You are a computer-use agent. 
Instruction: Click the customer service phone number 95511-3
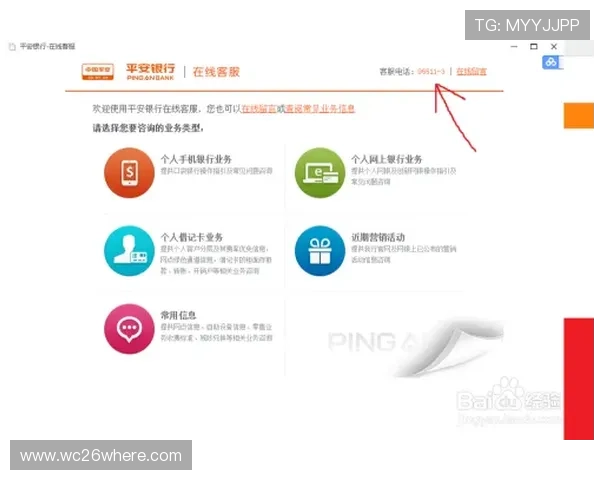431,72
